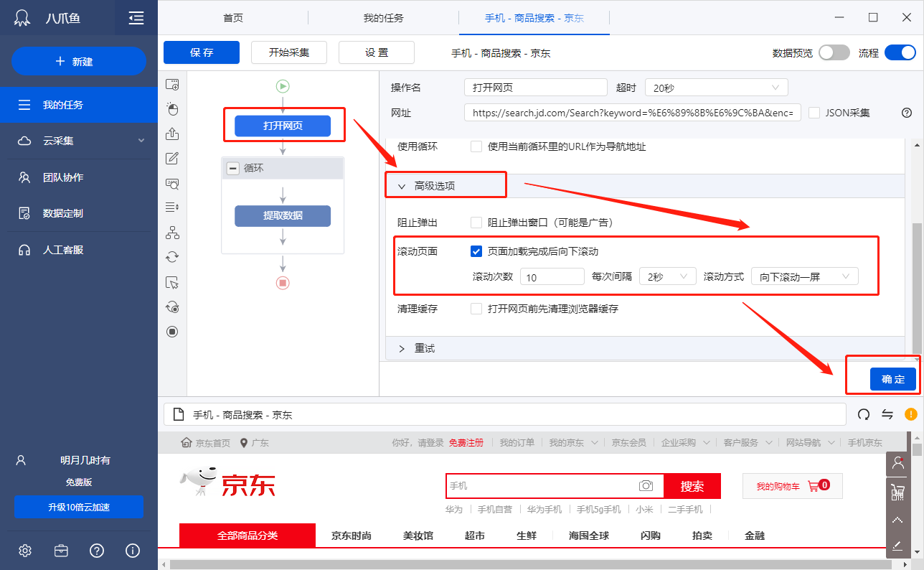Open the 超时 20秒 dropdown
This screenshot has width=924, height=570.
pyautogui.click(x=716, y=88)
